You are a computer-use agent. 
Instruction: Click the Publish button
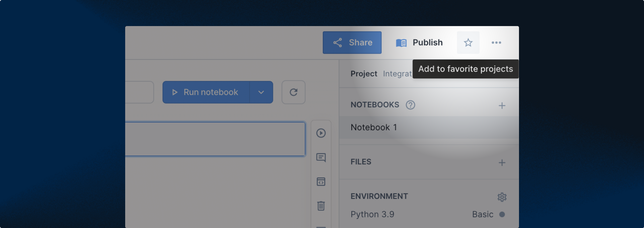[x=419, y=43]
